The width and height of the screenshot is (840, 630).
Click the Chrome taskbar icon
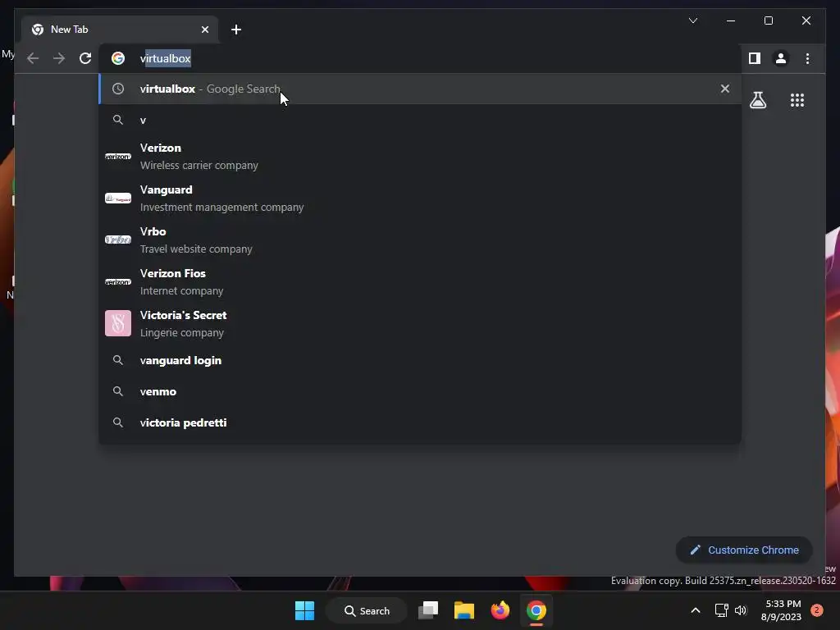pyautogui.click(x=536, y=610)
